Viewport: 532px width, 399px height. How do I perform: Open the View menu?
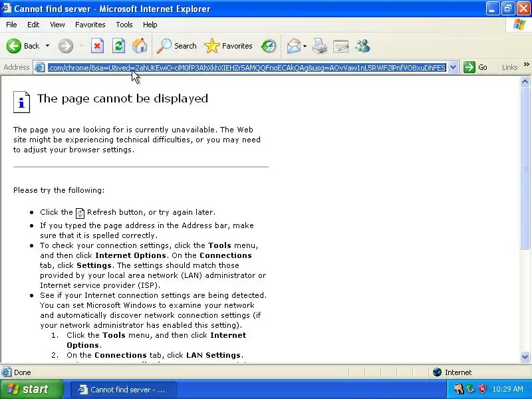(57, 25)
